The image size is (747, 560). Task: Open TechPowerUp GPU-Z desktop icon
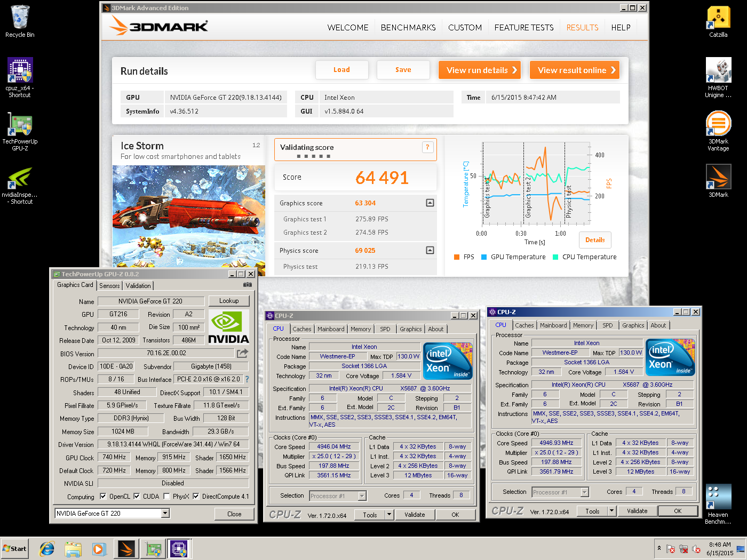click(x=20, y=131)
